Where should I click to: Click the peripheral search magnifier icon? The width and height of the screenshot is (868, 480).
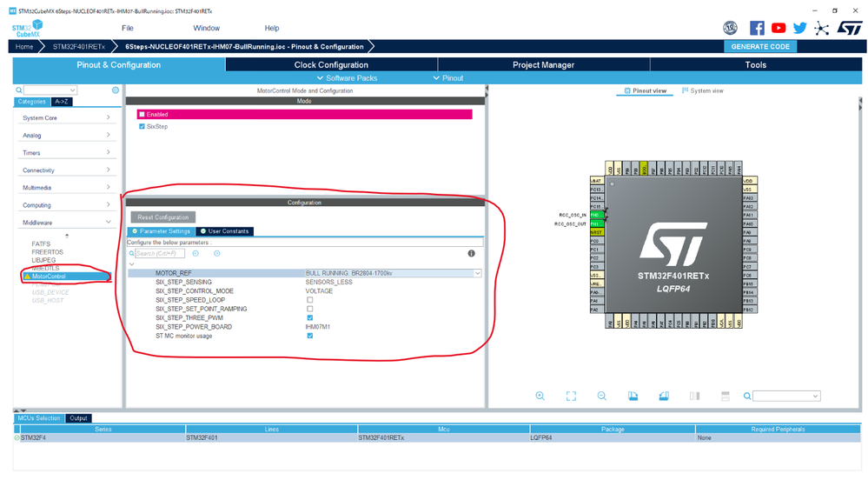pos(19,90)
